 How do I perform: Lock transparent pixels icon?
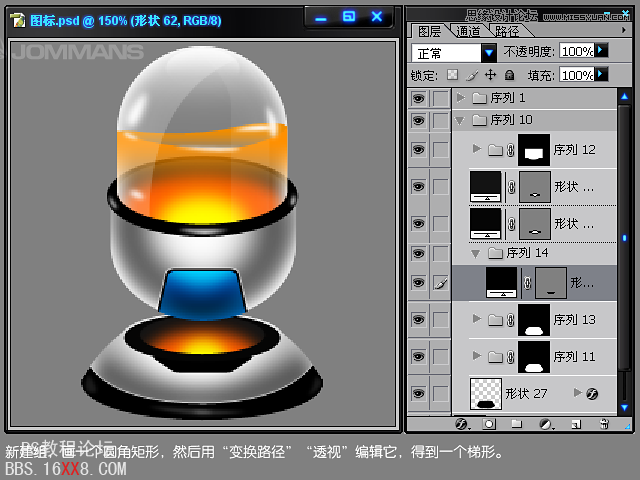[452, 75]
